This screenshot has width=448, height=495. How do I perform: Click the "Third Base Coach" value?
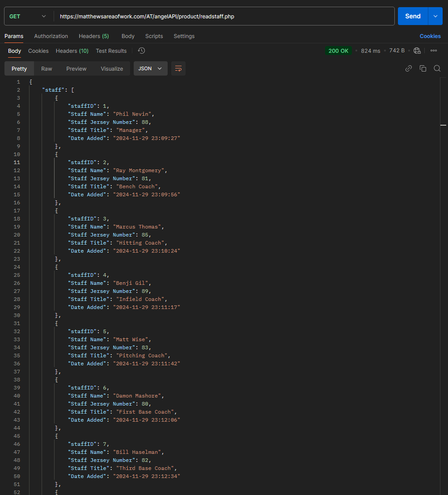[145, 468]
